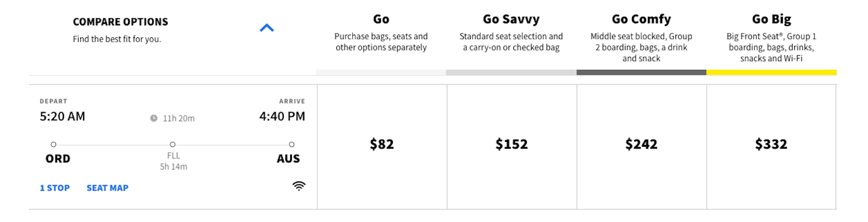Select the $332 Go Big fare
The height and width of the screenshot is (222, 868).
[x=771, y=145]
